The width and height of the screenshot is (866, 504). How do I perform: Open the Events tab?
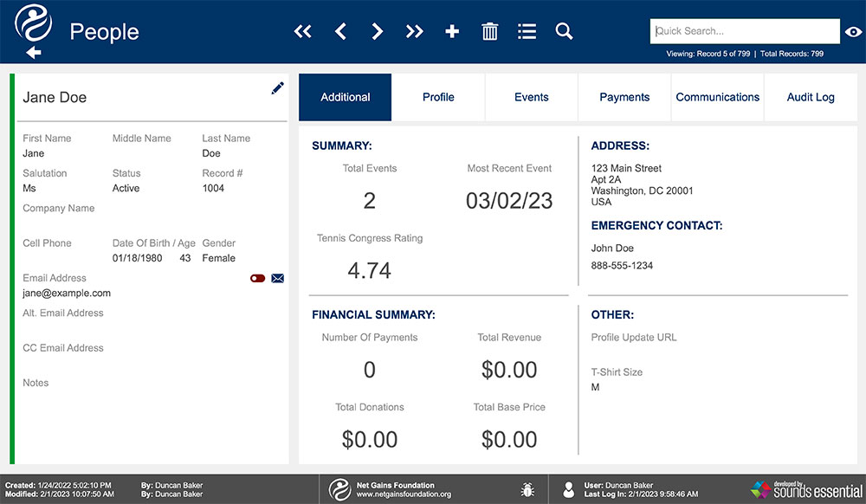532,97
